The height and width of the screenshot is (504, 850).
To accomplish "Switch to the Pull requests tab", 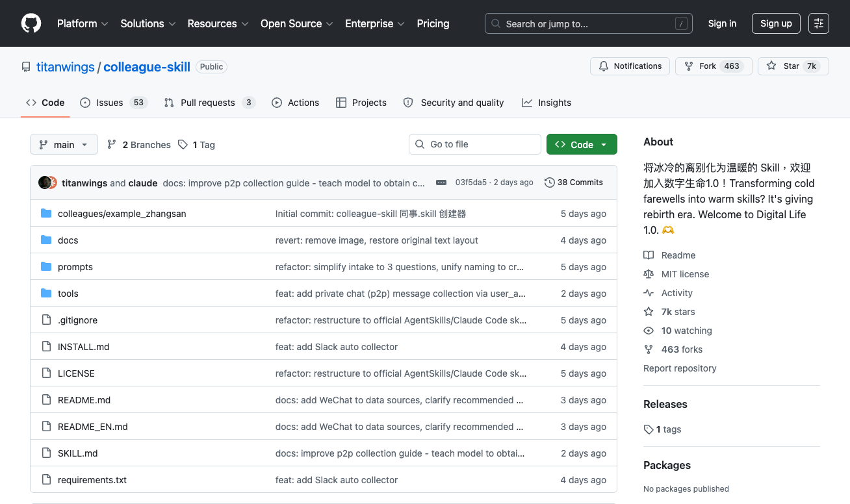I will [209, 103].
